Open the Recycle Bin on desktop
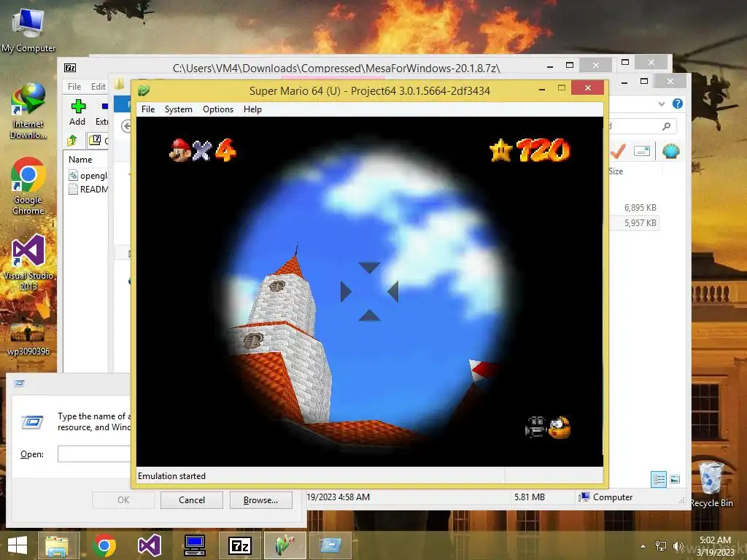 pyautogui.click(x=711, y=484)
